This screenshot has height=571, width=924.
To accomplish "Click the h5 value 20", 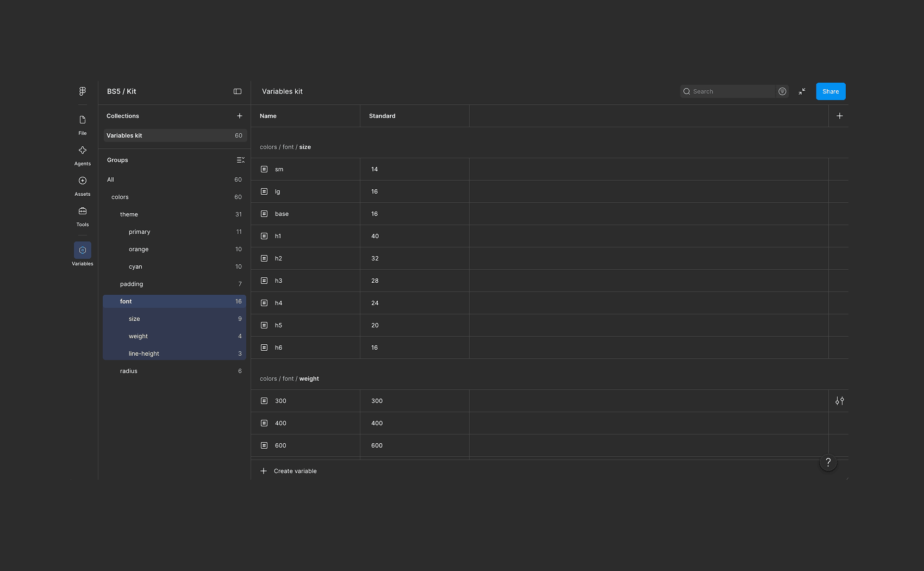I will pos(375,325).
